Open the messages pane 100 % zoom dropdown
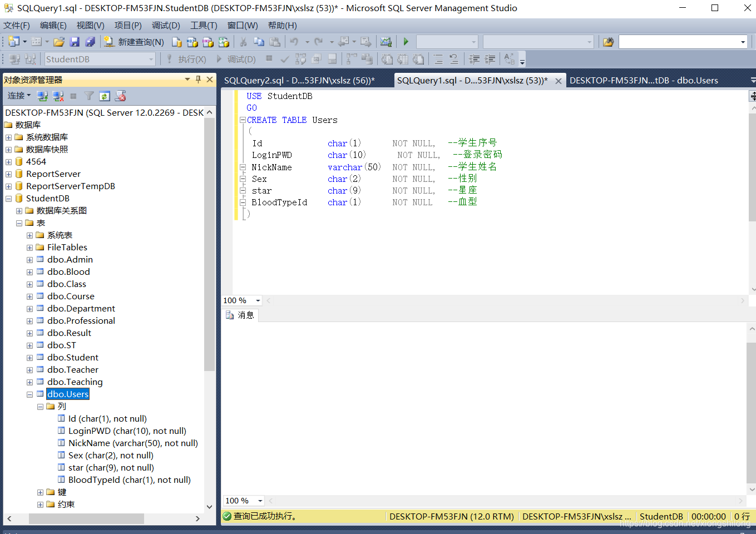The image size is (756, 534). (260, 501)
